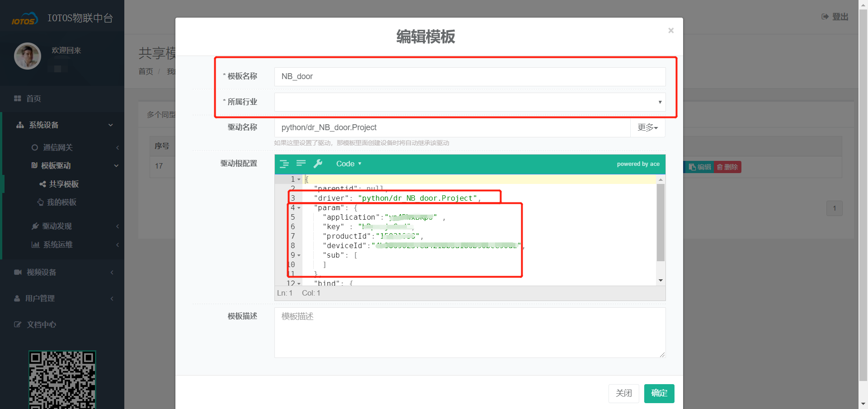The image size is (868, 409).
Task: Click the compact JSON icon in editor toolbar
Action: (x=301, y=164)
